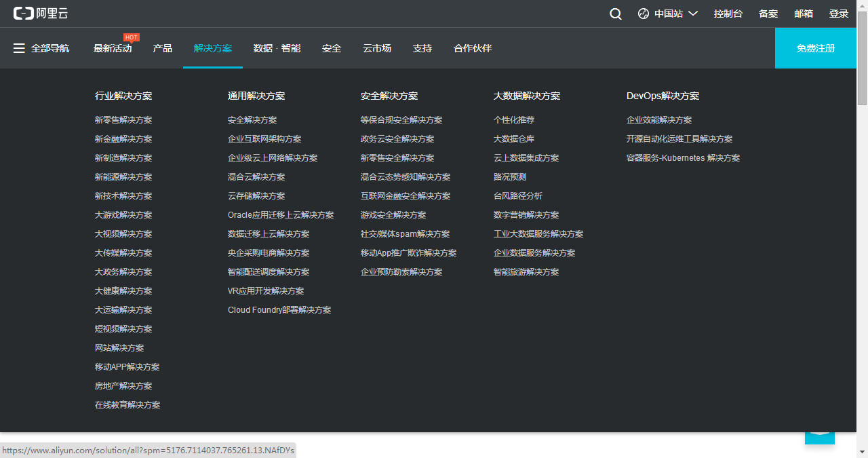Open 企业预防勒索解决方案
This screenshot has height=458, width=868.
(x=401, y=272)
